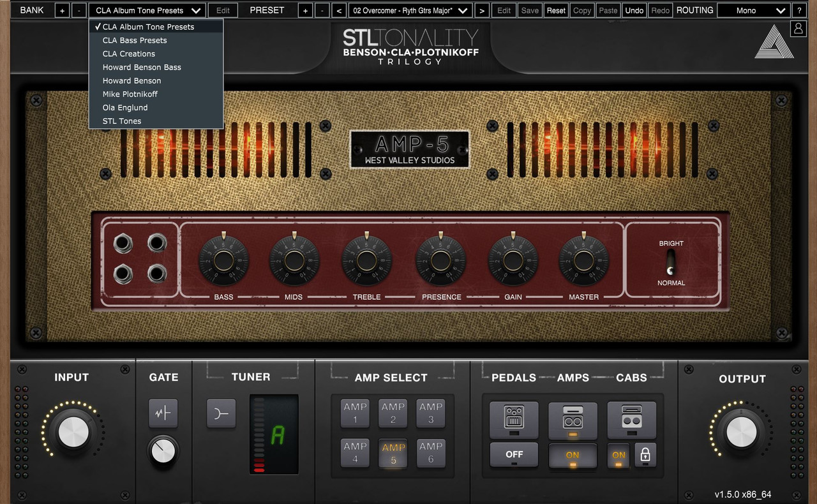Open the help question mark button
Image resolution: width=817 pixels, height=504 pixels.
point(798,10)
